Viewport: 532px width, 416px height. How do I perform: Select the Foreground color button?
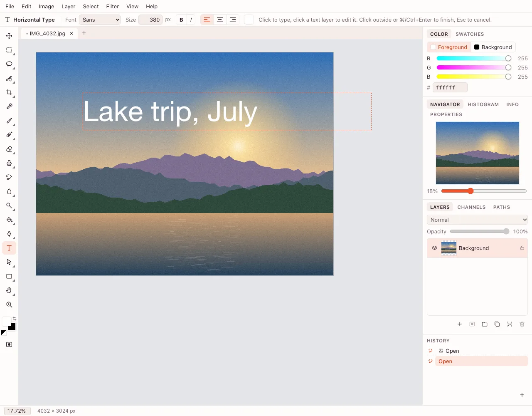449,47
